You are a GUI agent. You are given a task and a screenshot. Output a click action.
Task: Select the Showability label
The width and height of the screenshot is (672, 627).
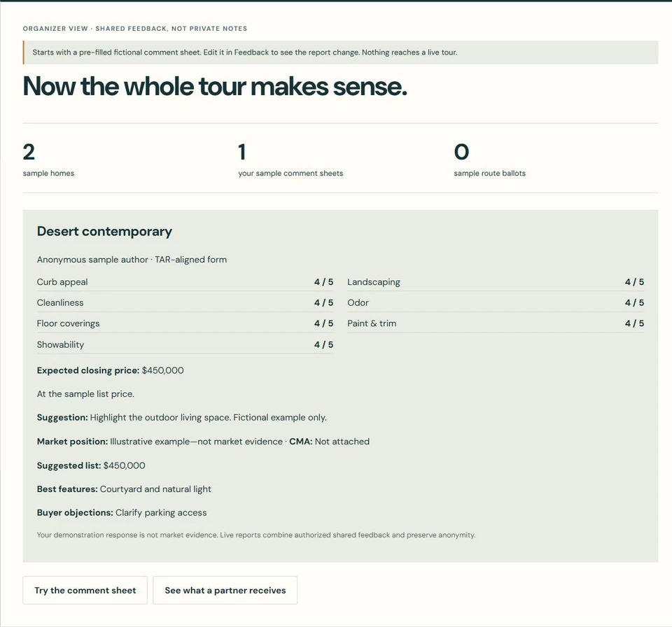(x=60, y=344)
